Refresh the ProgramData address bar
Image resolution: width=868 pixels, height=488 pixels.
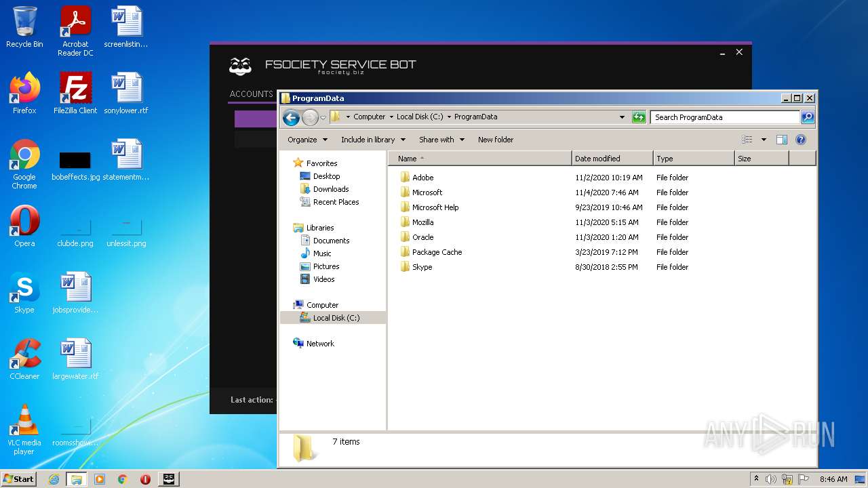(639, 117)
